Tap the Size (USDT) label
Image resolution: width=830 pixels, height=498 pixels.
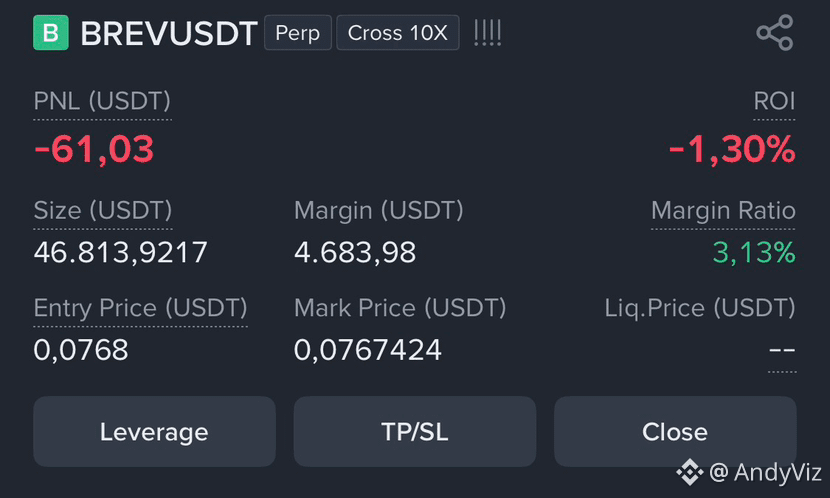coord(103,211)
